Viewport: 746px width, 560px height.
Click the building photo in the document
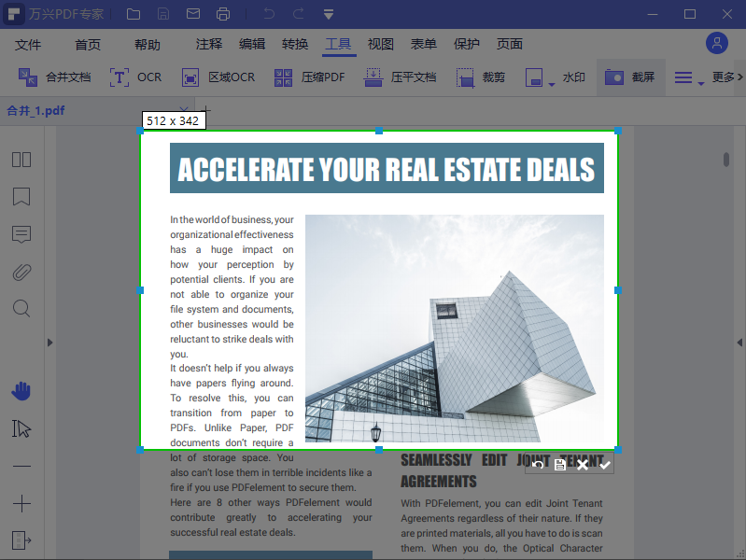point(455,329)
